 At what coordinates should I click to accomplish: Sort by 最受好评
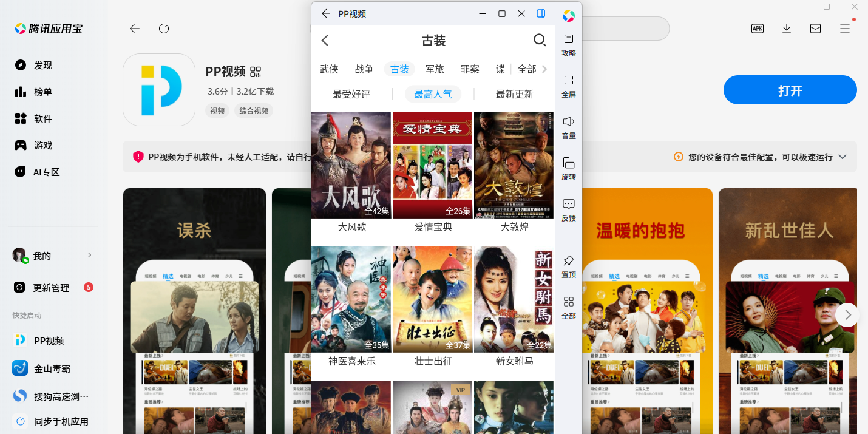tap(351, 94)
